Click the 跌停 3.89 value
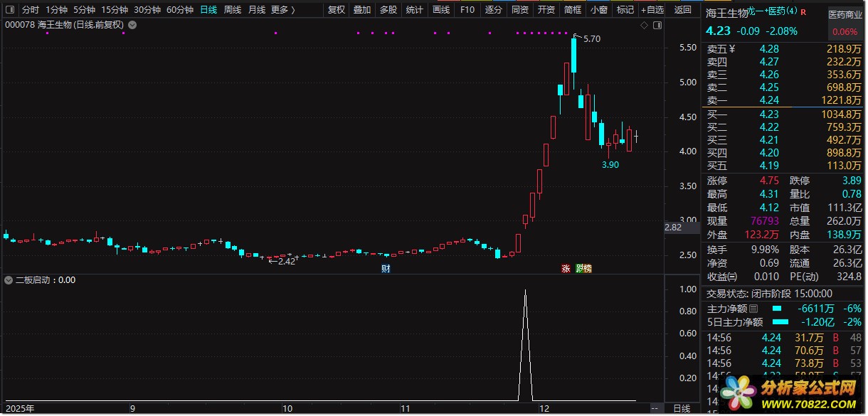The width and height of the screenshot is (868, 416). coord(851,181)
